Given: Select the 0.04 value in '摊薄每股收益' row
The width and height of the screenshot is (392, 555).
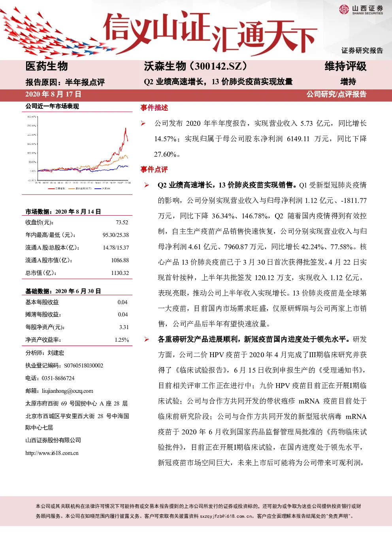Looking at the screenshot, I should (123, 314).
